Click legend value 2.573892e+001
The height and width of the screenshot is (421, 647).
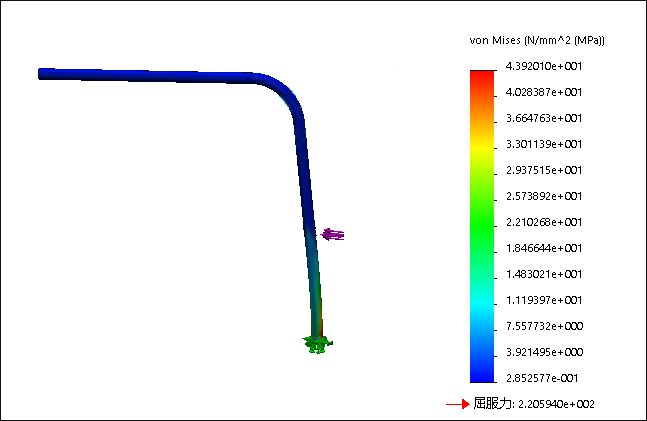click(x=544, y=196)
